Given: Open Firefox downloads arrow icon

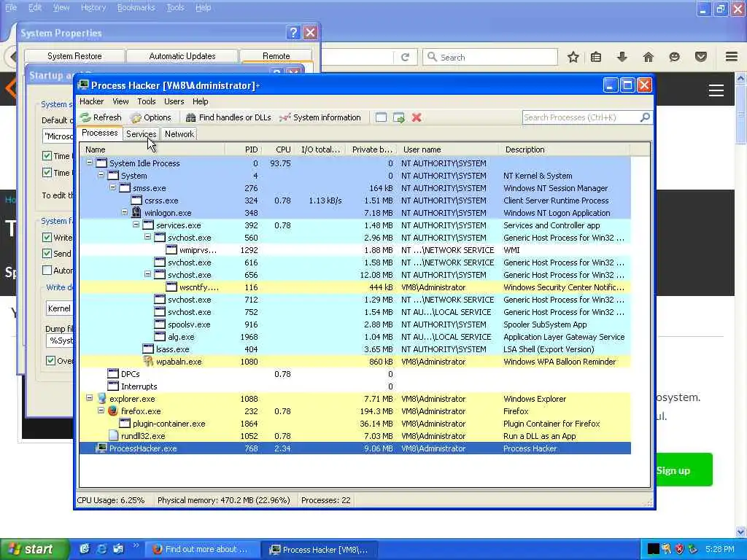Looking at the screenshot, I should click(x=622, y=57).
